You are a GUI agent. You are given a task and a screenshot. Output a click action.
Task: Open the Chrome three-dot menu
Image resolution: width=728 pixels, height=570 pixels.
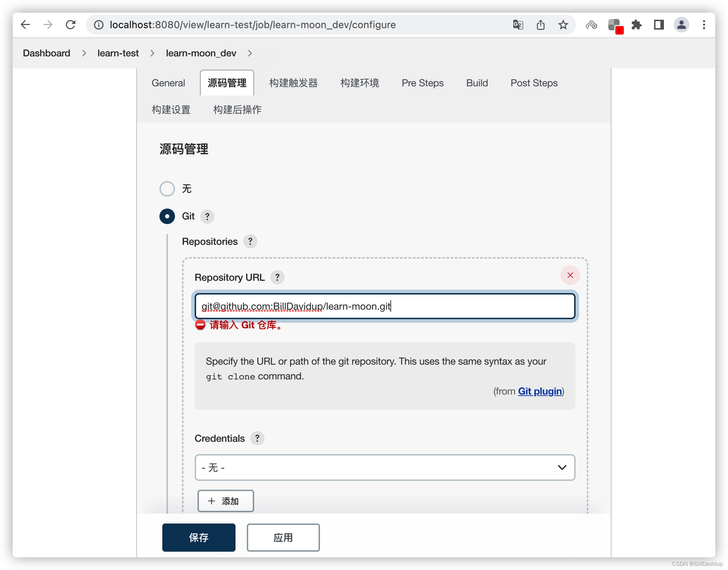tap(704, 25)
